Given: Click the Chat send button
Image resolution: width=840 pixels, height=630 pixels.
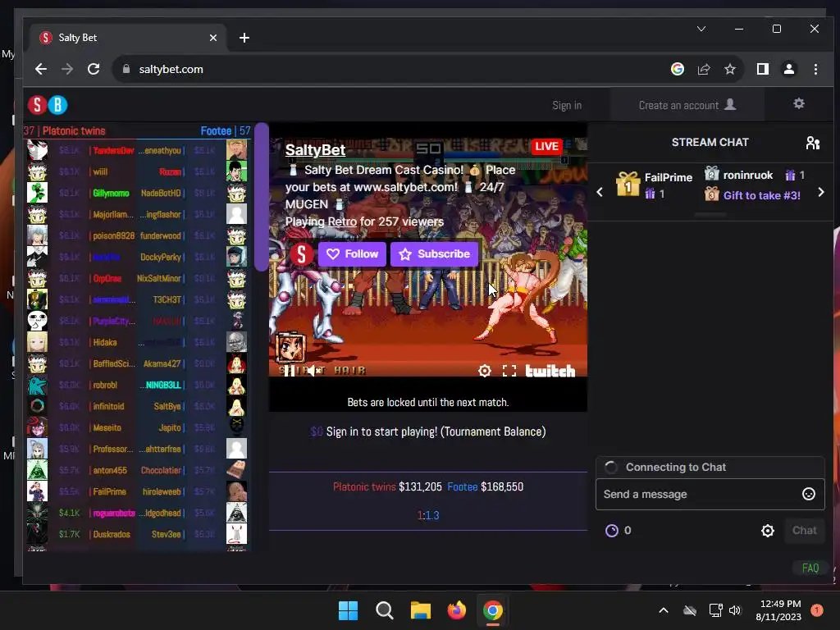Looking at the screenshot, I should coord(804,531).
